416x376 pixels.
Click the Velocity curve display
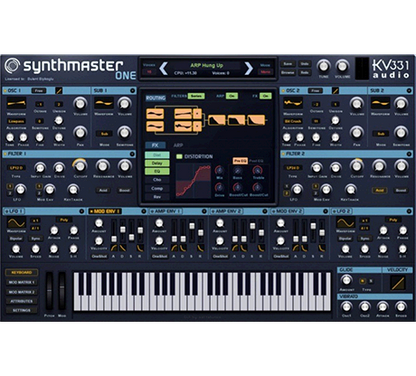point(398,283)
